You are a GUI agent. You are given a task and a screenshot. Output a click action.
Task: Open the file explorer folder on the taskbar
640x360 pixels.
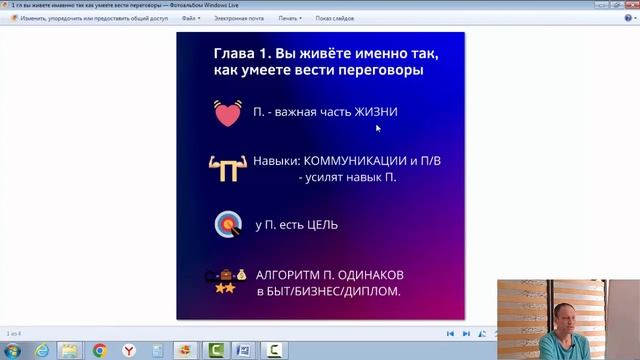[x=69, y=351]
